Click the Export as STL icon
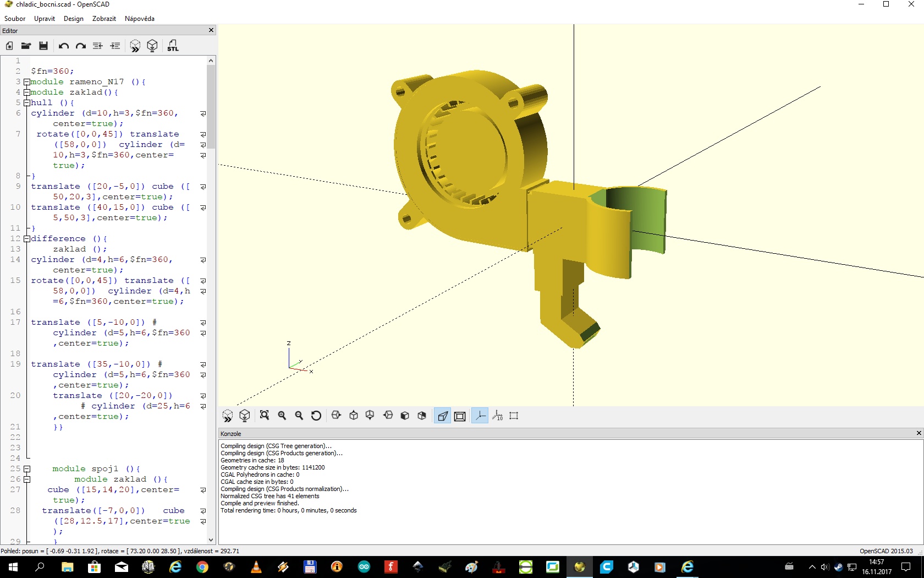924x578 pixels. 173,46
